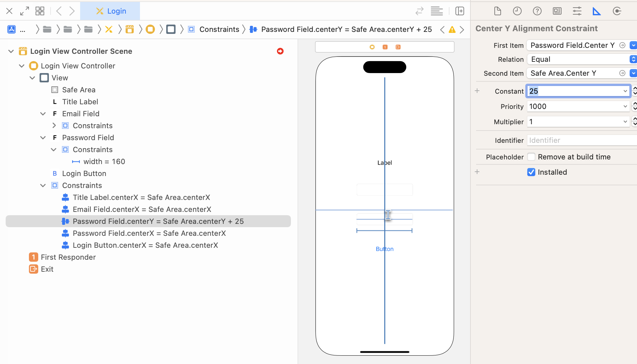Enable Remove at build time placeholder
Viewport: 637px width, 364px height.
531,157
